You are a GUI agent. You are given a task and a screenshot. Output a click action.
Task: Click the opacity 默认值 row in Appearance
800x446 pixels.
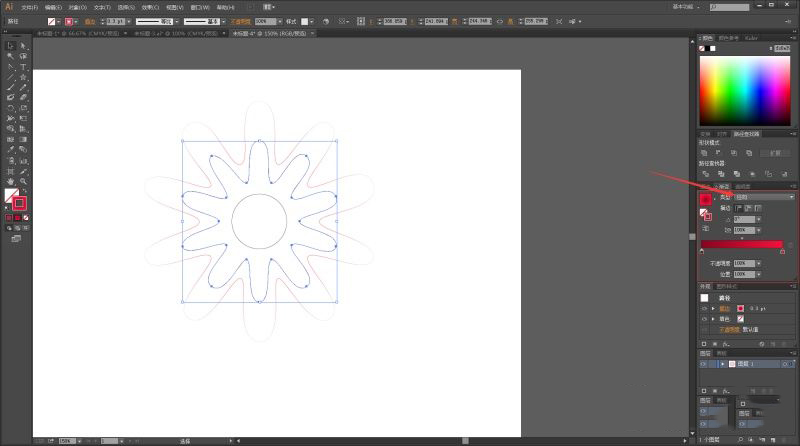click(x=745, y=330)
